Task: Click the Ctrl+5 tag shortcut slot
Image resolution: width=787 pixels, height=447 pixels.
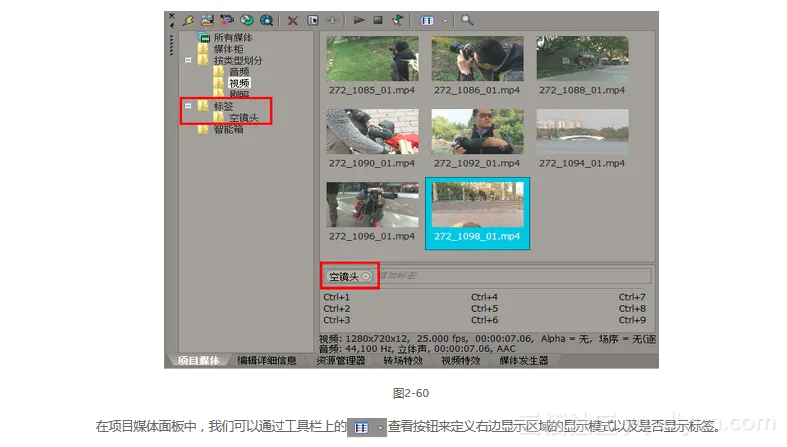Action: tap(484, 309)
